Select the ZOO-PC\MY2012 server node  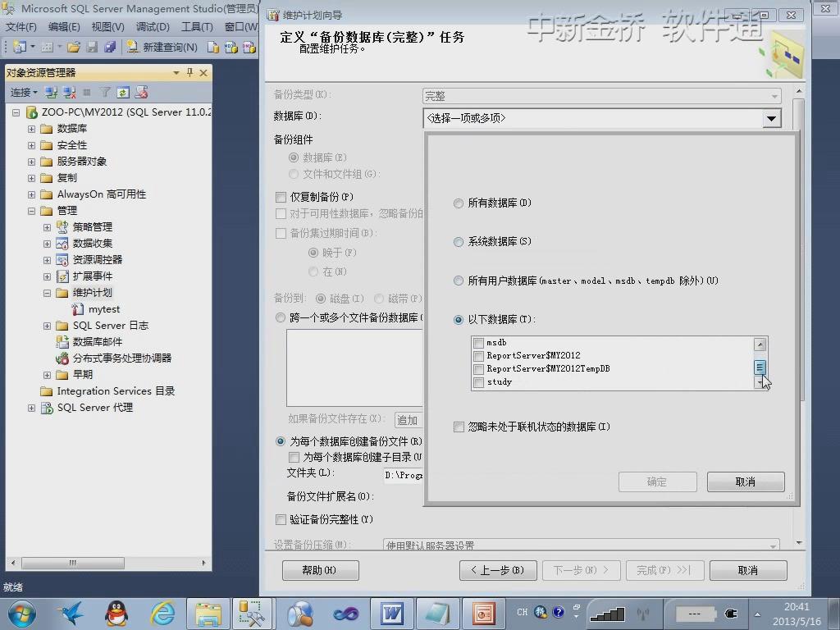pyautogui.click(x=126, y=112)
